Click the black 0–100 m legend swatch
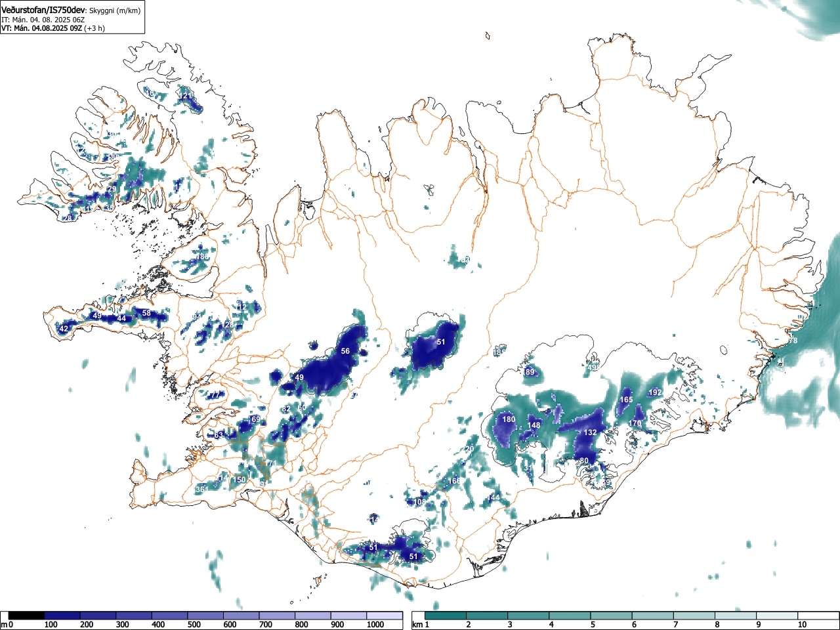Viewport: 840px width, 630px height. [26, 616]
